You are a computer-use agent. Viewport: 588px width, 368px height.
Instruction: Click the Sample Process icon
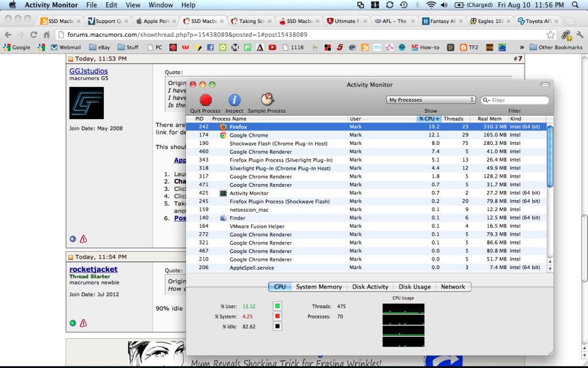click(x=267, y=99)
